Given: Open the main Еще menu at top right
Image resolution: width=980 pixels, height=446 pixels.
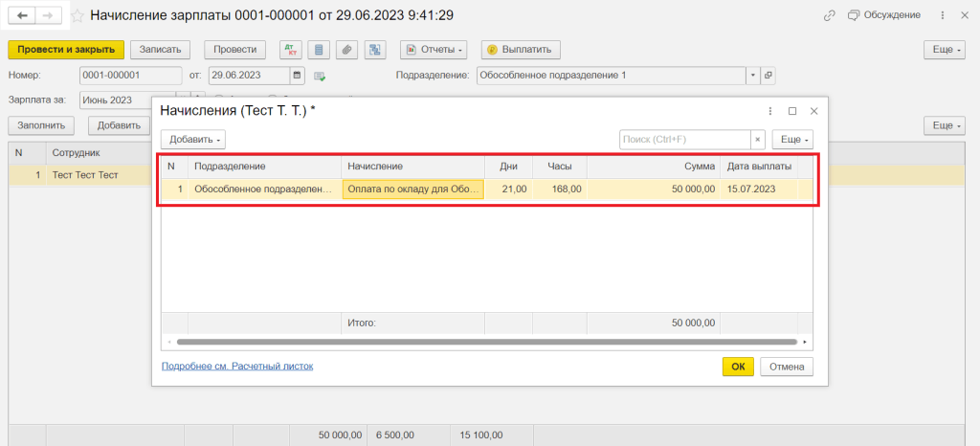Looking at the screenshot, I should coord(944,50).
